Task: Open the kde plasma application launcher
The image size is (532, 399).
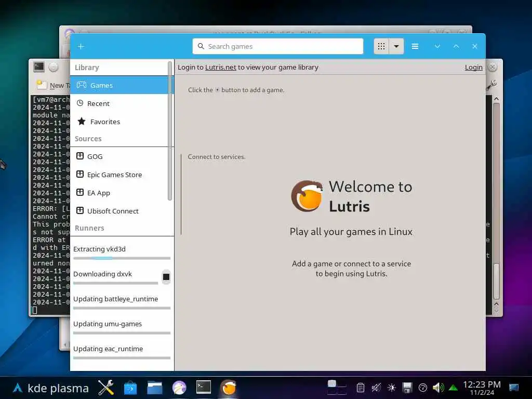Action: [51, 388]
